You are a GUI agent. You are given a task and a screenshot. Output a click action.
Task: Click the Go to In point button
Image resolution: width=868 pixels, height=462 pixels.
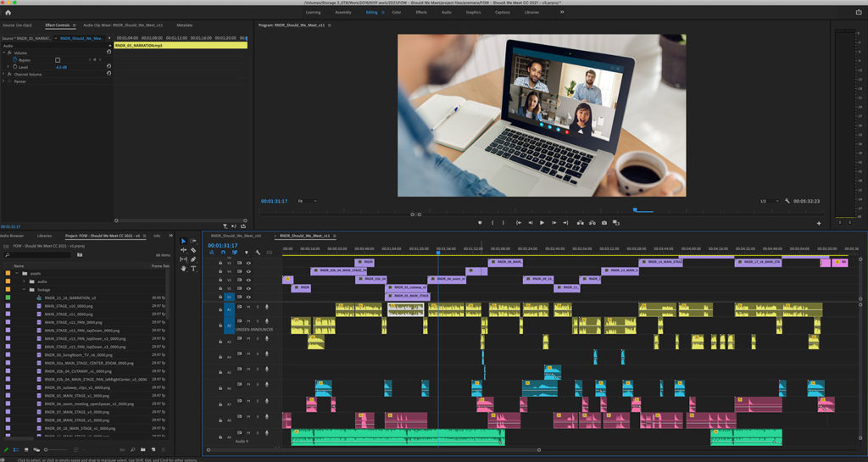(519, 222)
